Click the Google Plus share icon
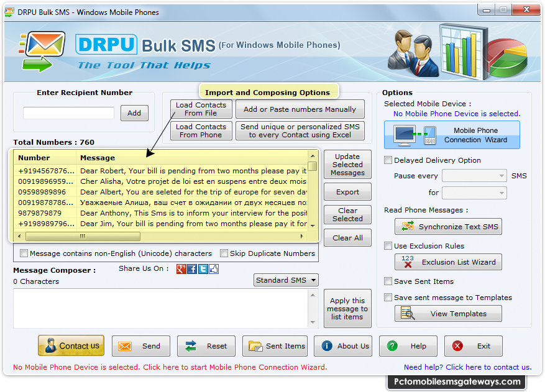 point(181,269)
